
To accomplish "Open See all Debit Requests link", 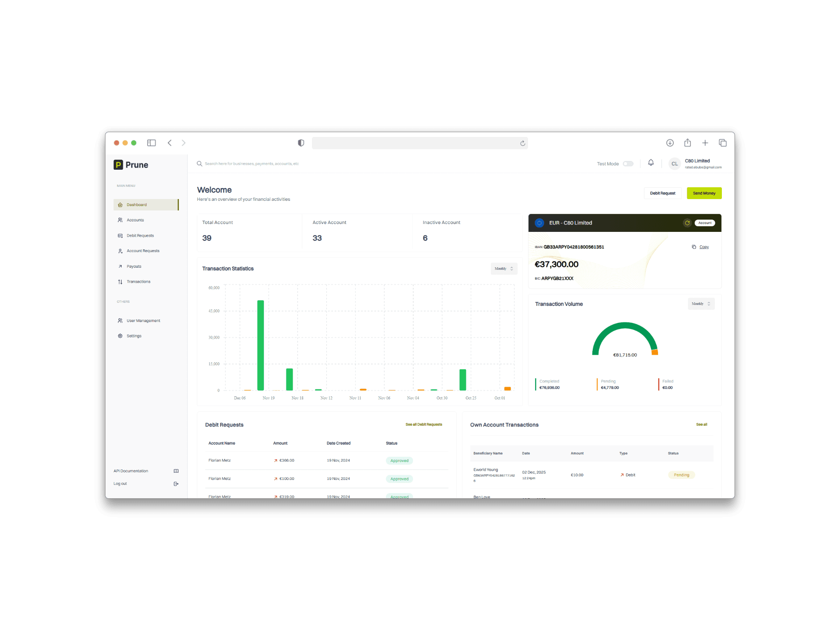I will click(424, 425).
